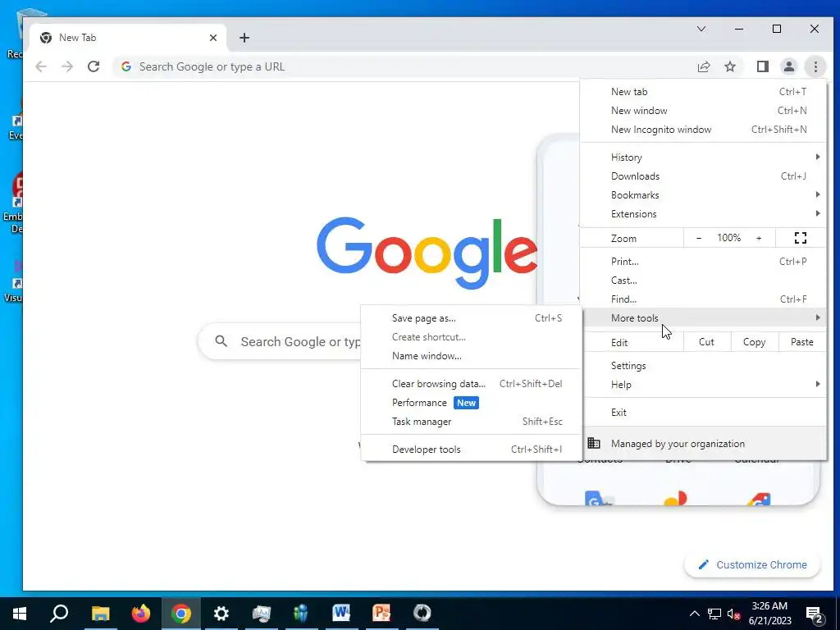Open the tab search chevron

pos(701,29)
